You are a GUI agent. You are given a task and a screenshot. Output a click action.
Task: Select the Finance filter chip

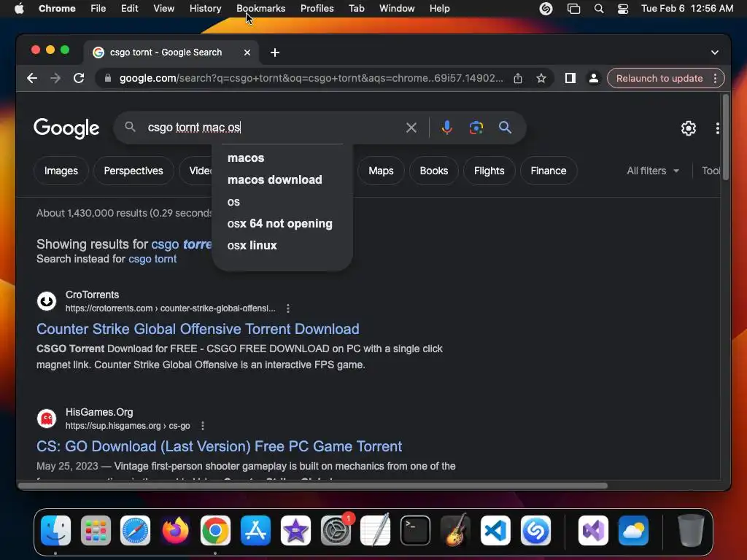pyautogui.click(x=549, y=171)
